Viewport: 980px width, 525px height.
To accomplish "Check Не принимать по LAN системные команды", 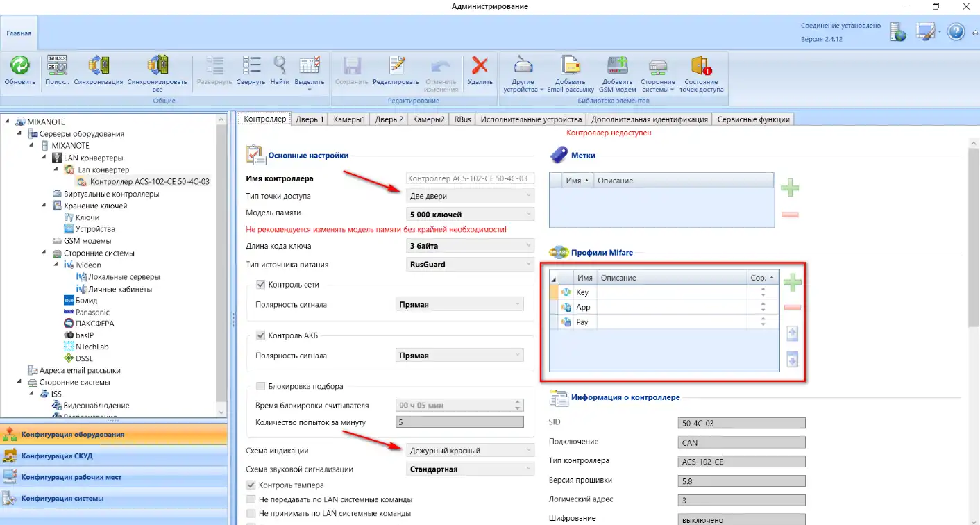I will click(x=251, y=513).
